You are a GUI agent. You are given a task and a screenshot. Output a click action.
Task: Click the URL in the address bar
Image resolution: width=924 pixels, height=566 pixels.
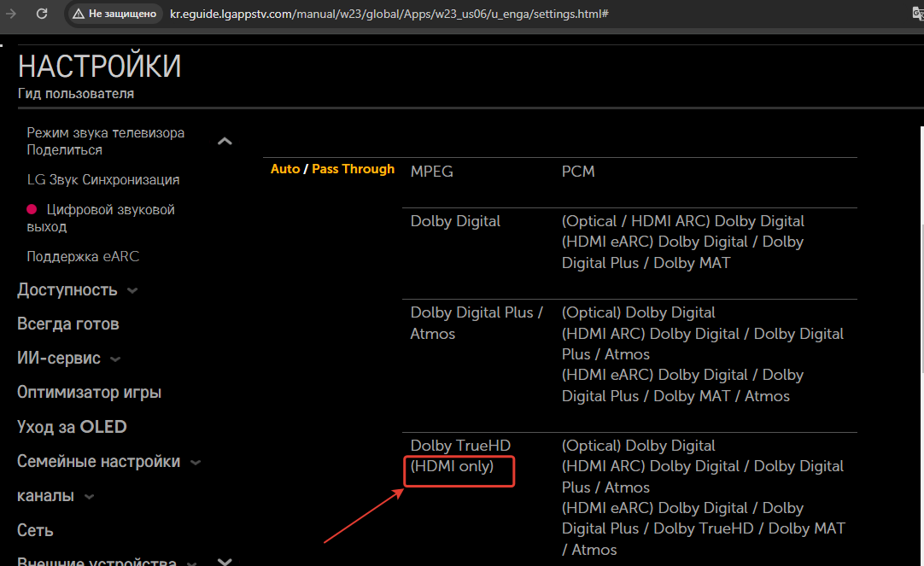click(389, 15)
